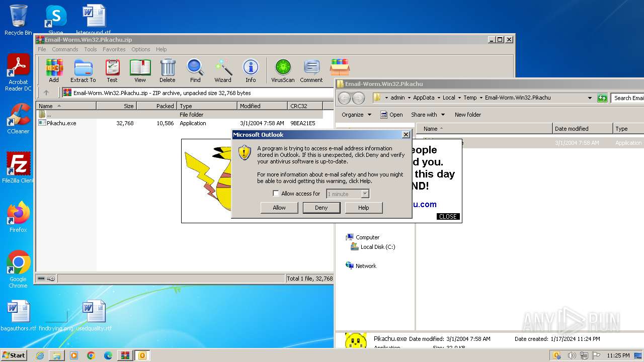The height and width of the screenshot is (362, 644).
Task: Click Allow in the Outlook dialog
Action: [279, 208]
